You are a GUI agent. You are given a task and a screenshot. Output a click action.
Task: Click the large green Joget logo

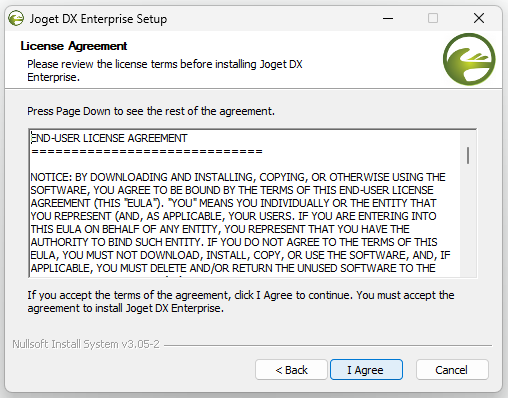[x=469, y=59]
